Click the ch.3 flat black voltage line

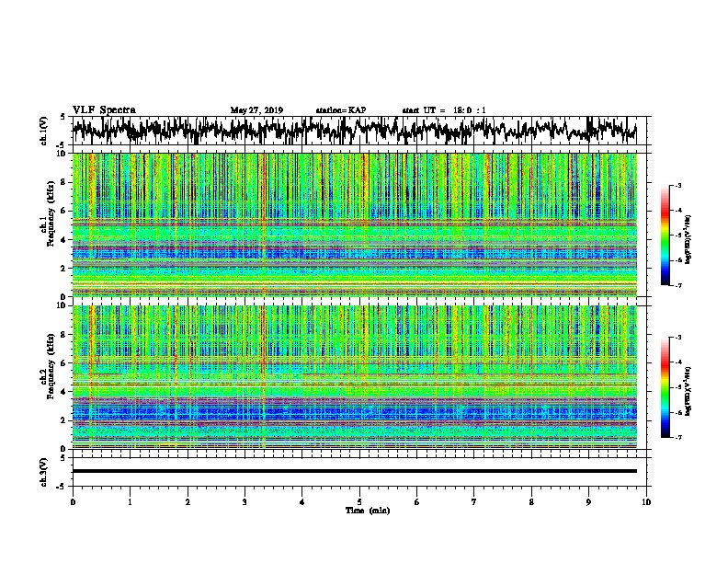354,471
